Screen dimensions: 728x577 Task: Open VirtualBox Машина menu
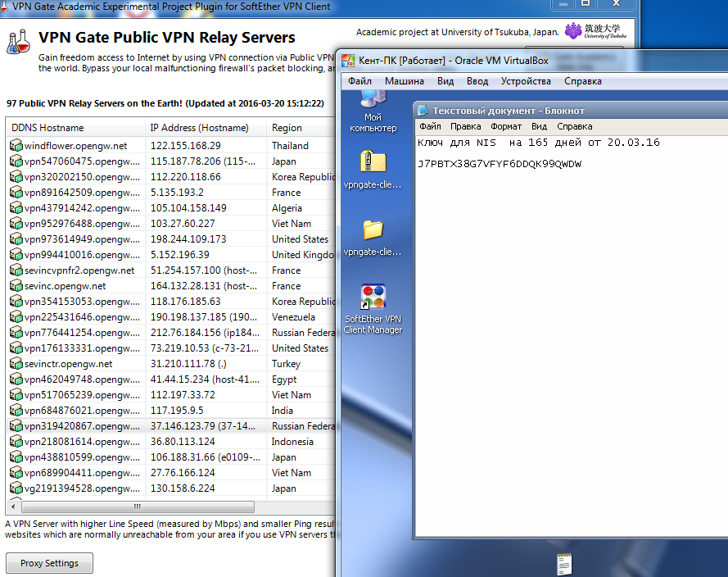405,81
